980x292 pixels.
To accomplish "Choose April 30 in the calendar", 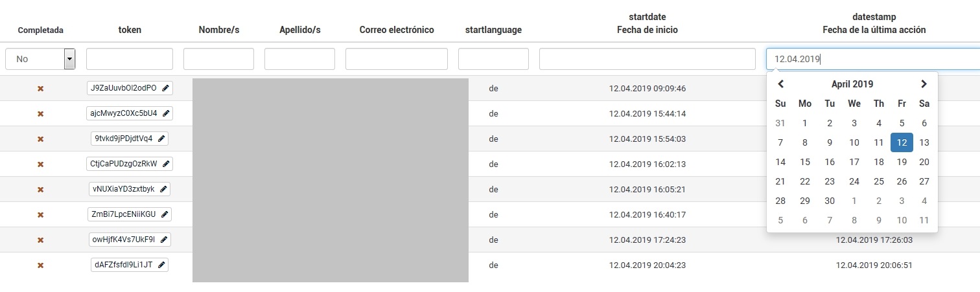I will [x=830, y=201].
